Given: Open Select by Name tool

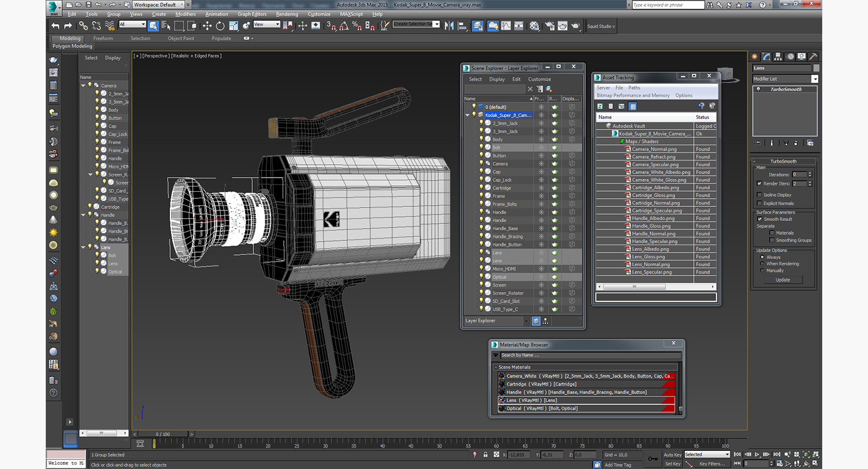Looking at the screenshot, I should tap(165, 26).
